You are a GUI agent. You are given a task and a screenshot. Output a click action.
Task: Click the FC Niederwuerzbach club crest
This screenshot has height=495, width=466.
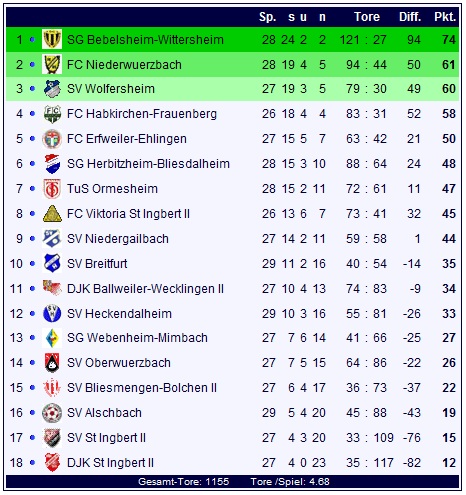52,64
